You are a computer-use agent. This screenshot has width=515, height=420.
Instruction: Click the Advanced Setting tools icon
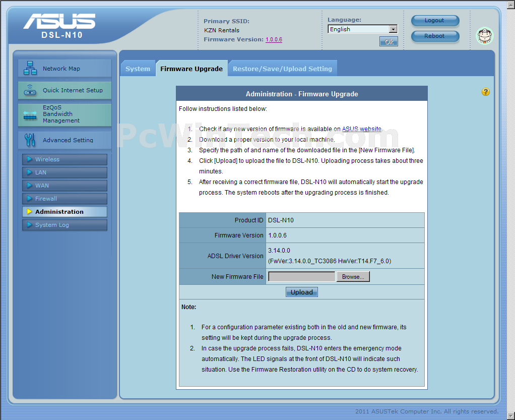[30, 140]
